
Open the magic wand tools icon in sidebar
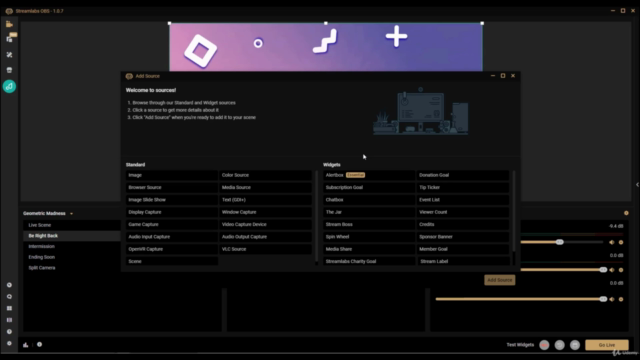(x=9, y=55)
